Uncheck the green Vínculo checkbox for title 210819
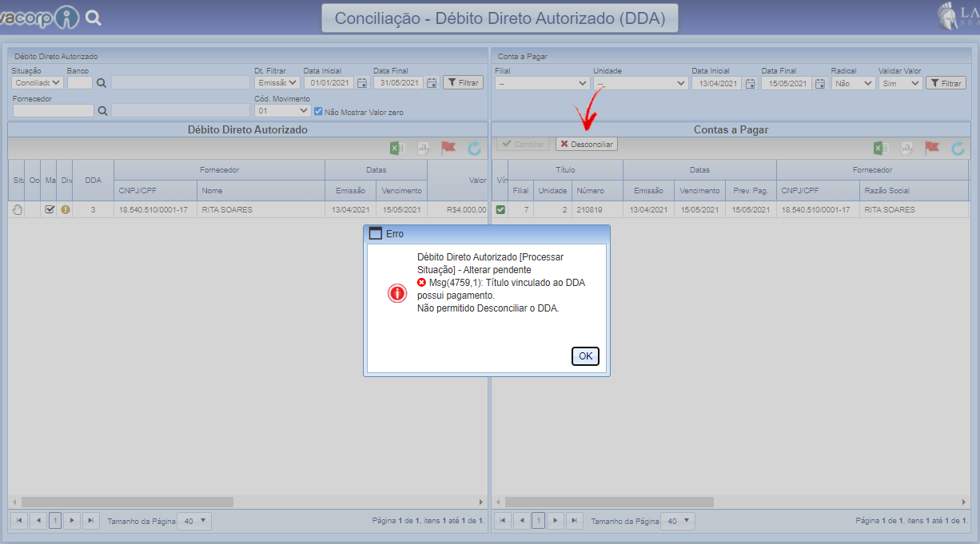The width and height of the screenshot is (980, 544). [x=500, y=209]
